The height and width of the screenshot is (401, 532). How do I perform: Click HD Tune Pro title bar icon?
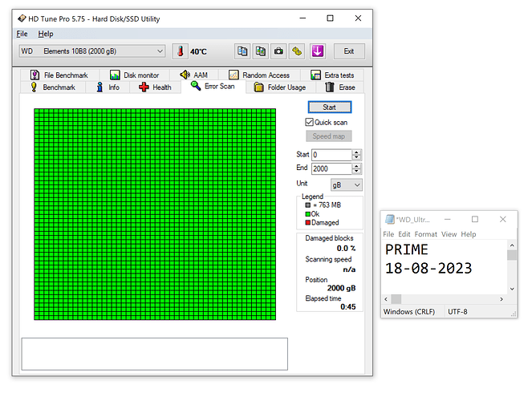point(22,18)
